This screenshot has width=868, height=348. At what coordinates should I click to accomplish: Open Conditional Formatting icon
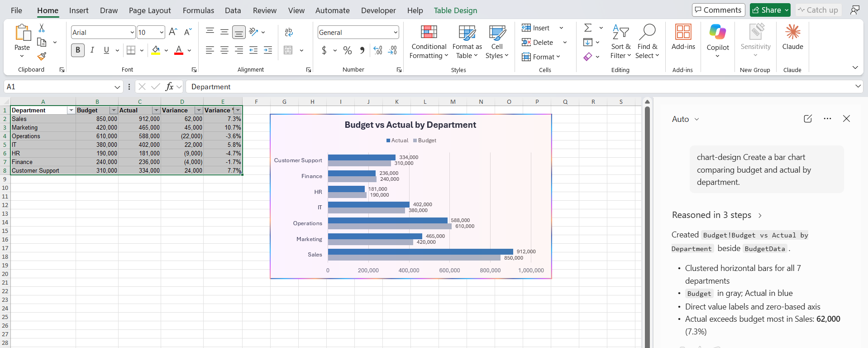point(429,32)
